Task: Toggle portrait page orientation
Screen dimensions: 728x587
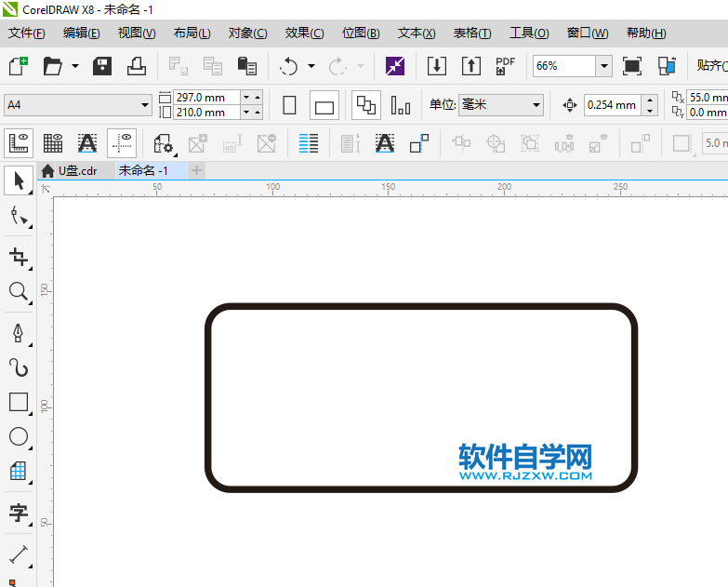Action: coord(289,105)
